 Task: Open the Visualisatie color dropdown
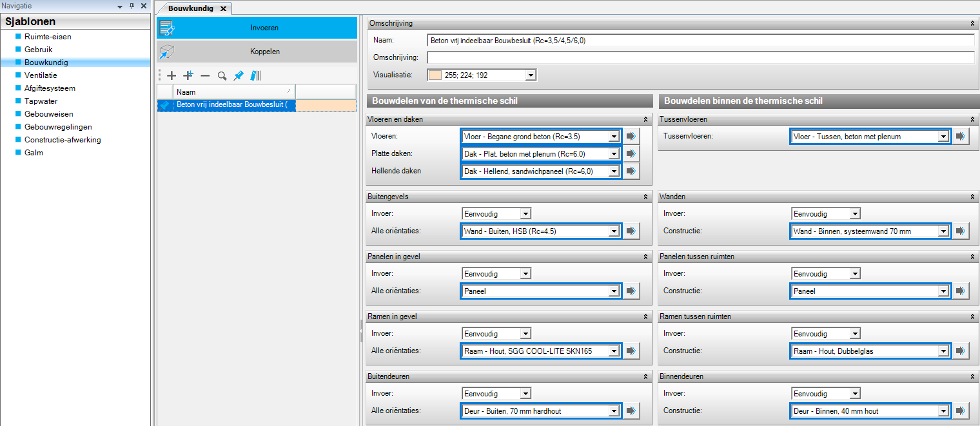click(531, 75)
